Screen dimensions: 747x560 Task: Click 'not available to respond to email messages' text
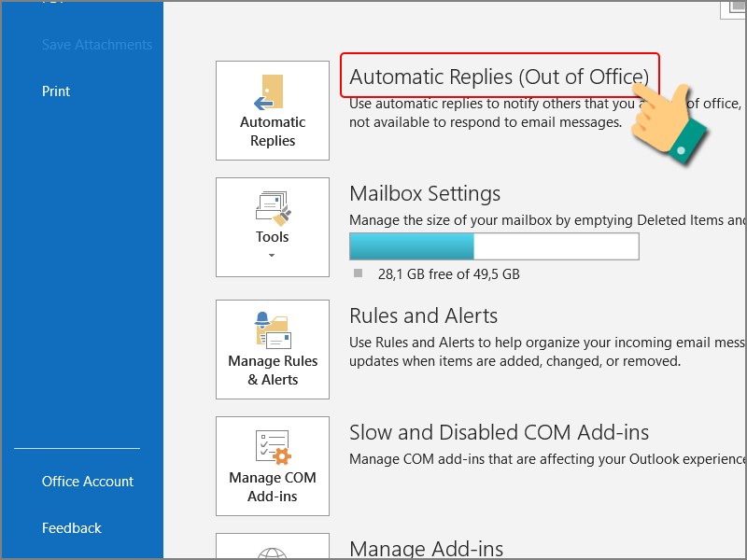(x=486, y=122)
